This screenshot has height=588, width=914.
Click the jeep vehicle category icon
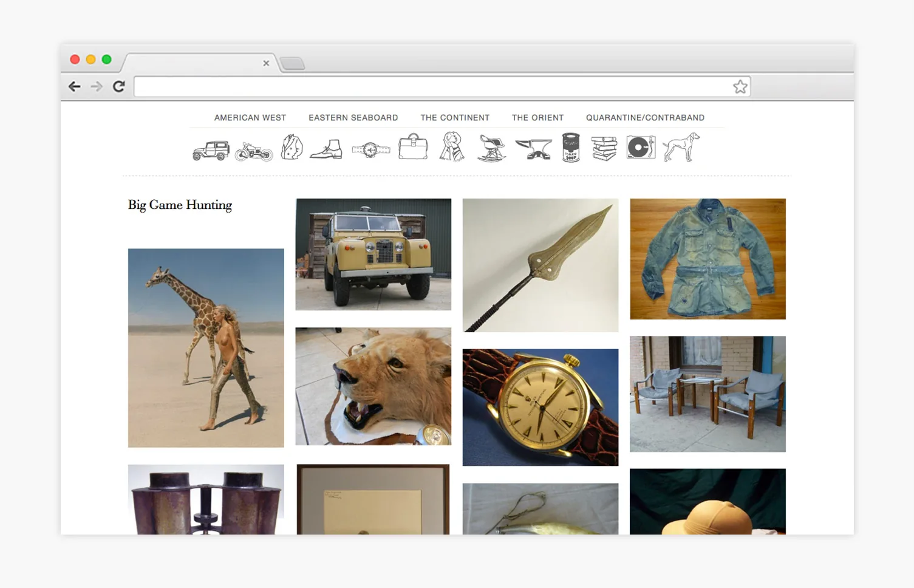pyautogui.click(x=211, y=150)
